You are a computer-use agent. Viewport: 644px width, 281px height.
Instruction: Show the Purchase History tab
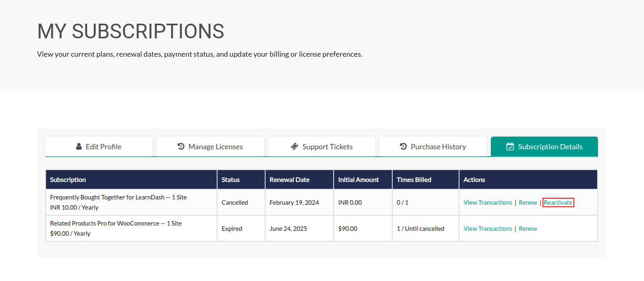pyautogui.click(x=438, y=147)
